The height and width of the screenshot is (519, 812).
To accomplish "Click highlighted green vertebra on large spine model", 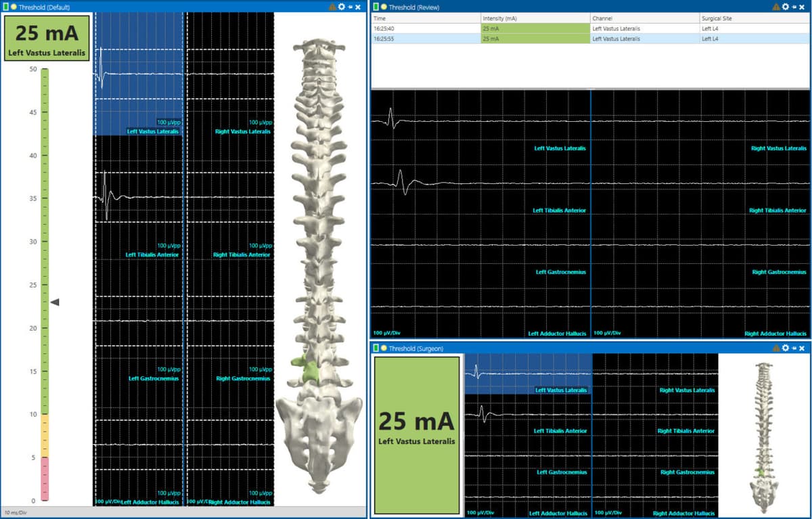I will tap(309, 370).
